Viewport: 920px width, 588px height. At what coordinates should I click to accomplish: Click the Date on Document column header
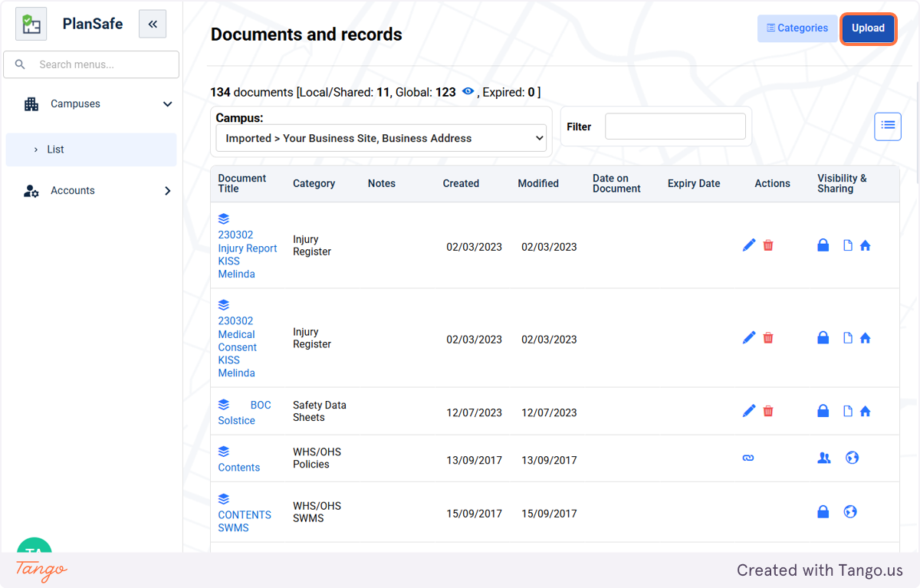(616, 183)
